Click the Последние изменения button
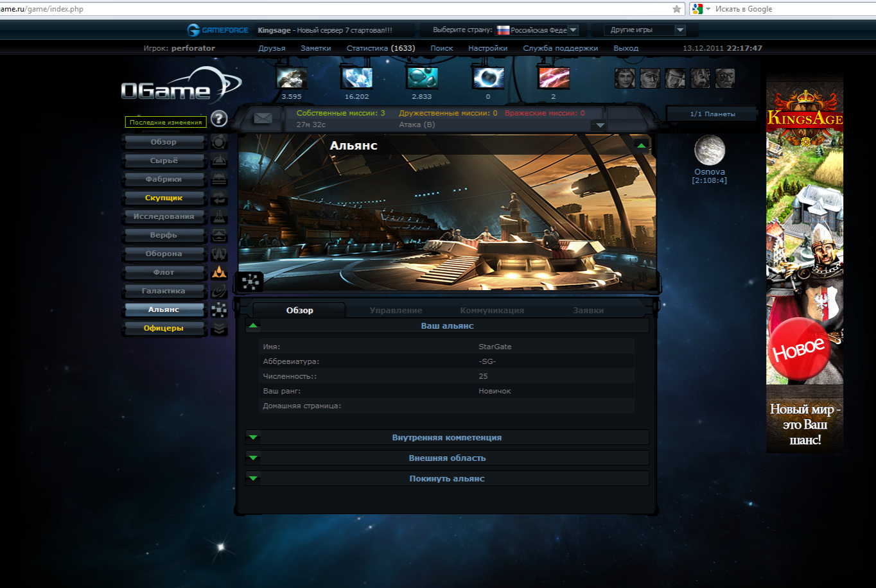 click(x=166, y=123)
